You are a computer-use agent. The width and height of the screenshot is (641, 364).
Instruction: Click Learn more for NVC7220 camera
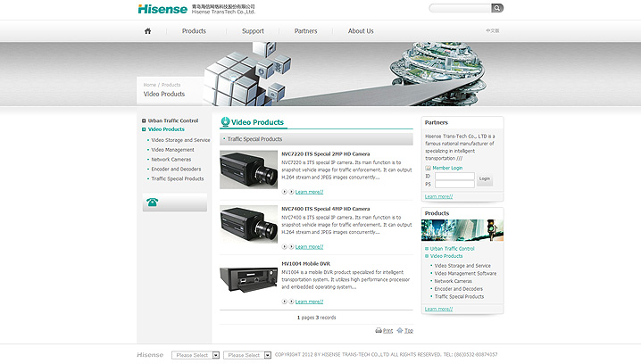pyautogui.click(x=309, y=192)
